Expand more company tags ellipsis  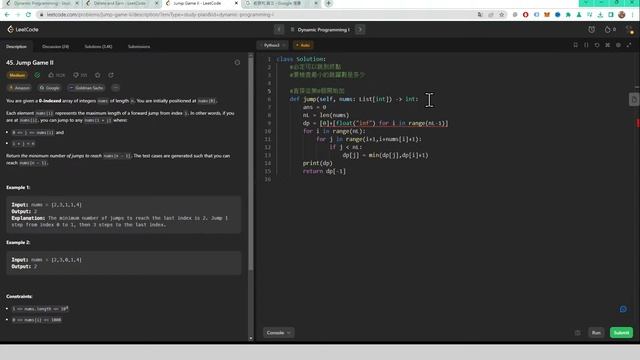[116, 88]
